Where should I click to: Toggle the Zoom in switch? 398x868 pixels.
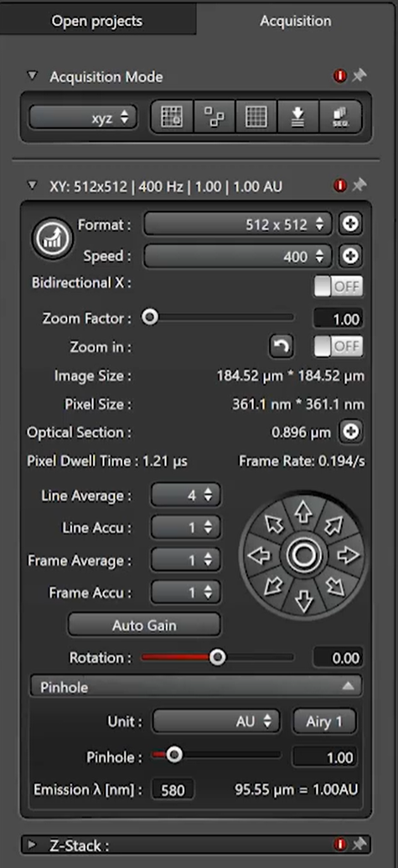pyautogui.click(x=339, y=347)
